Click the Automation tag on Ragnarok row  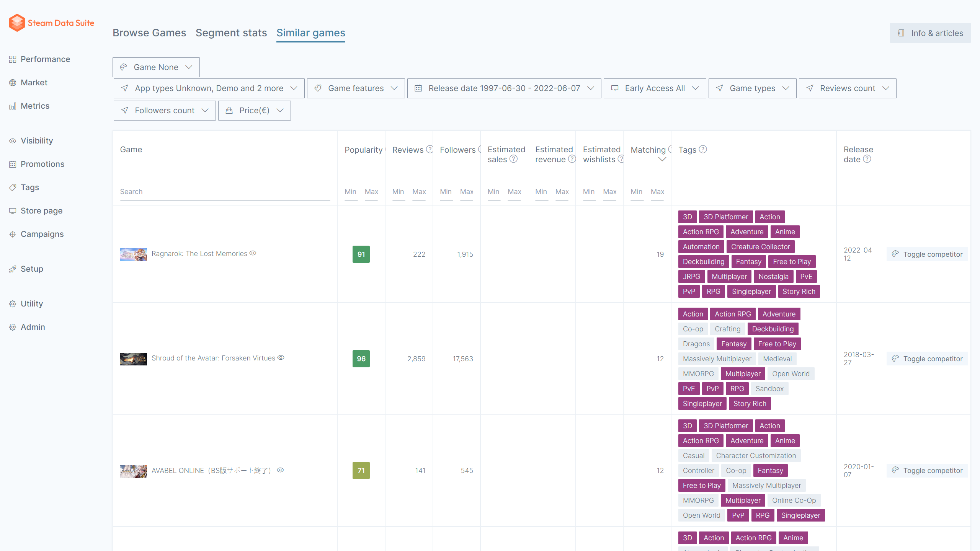701,247
